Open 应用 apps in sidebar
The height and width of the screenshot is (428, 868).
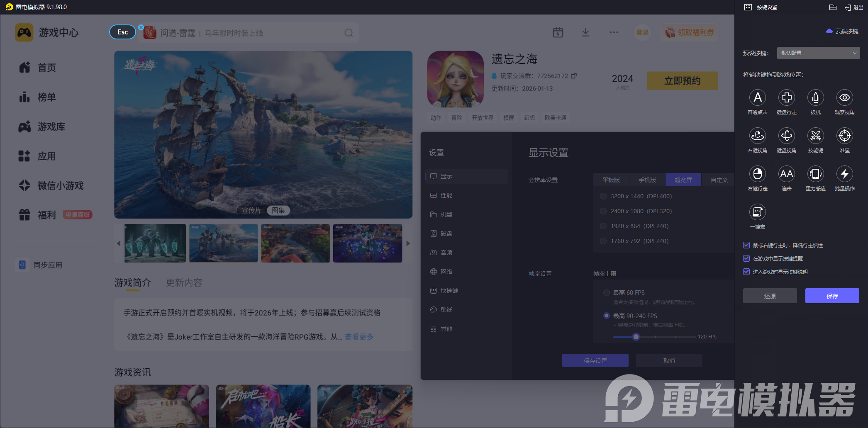click(x=37, y=156)
